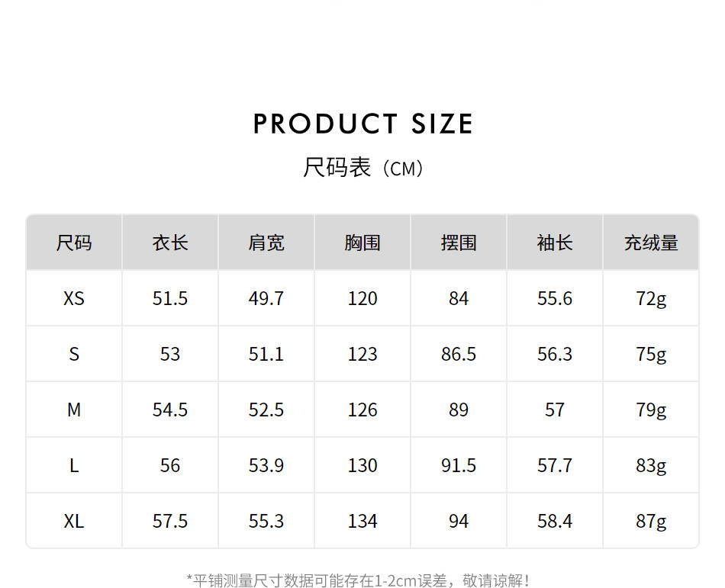This screenshot has height=588, width=725.
Task: Click the 尺码表 (CM) subtitle
Action: (x=362, y=168)
